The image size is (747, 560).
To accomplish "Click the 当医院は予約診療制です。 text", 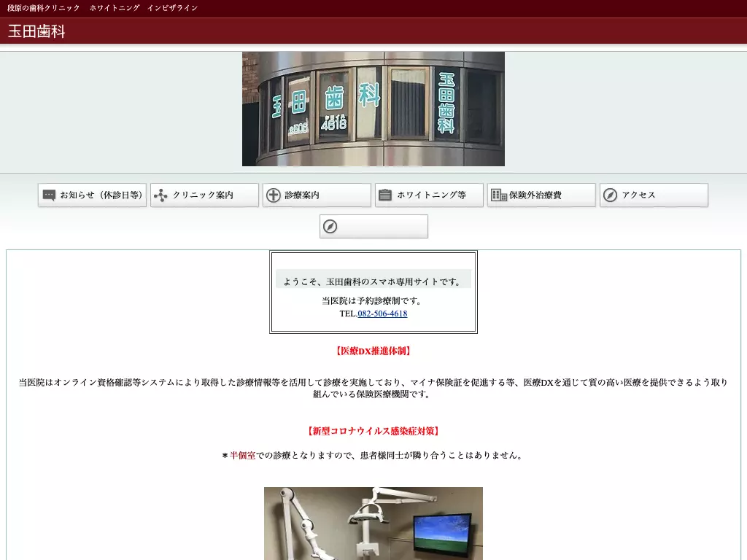I will point(371,301).
